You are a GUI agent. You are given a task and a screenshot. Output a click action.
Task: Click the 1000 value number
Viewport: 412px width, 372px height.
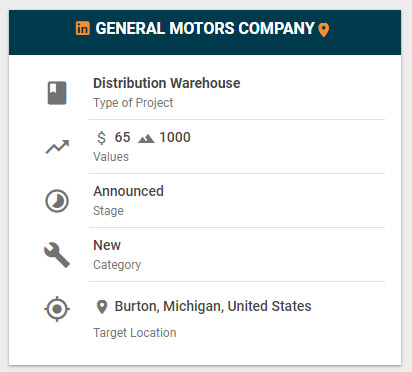click(175, 137)
